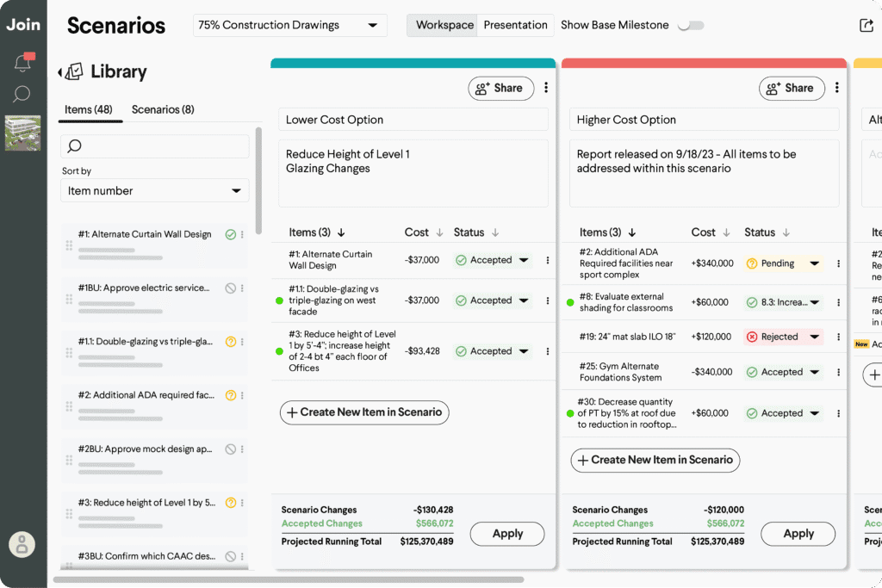This screenshot has height=588, width=882.
Task: Click status icon on #2BU library item
Action: [231, 449]
